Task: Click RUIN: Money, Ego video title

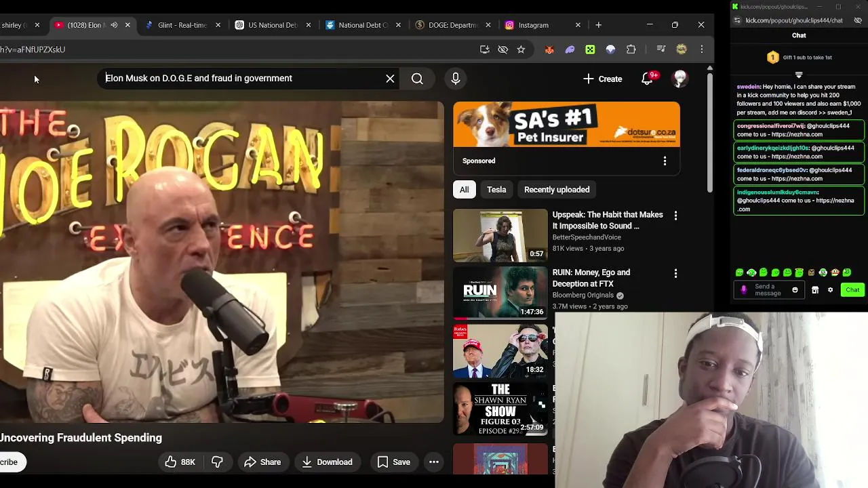Action: tap(591, 278)
